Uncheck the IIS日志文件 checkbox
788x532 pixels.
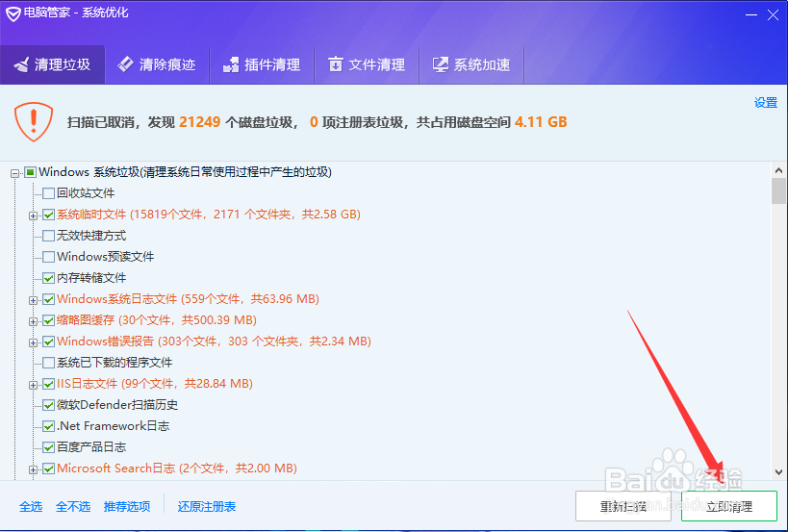[48, 384]
